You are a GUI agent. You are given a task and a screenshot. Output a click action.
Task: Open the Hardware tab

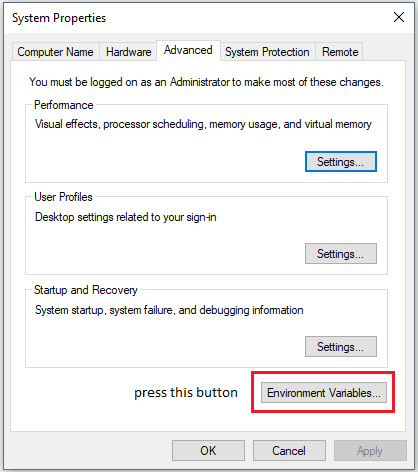(129, 52)
